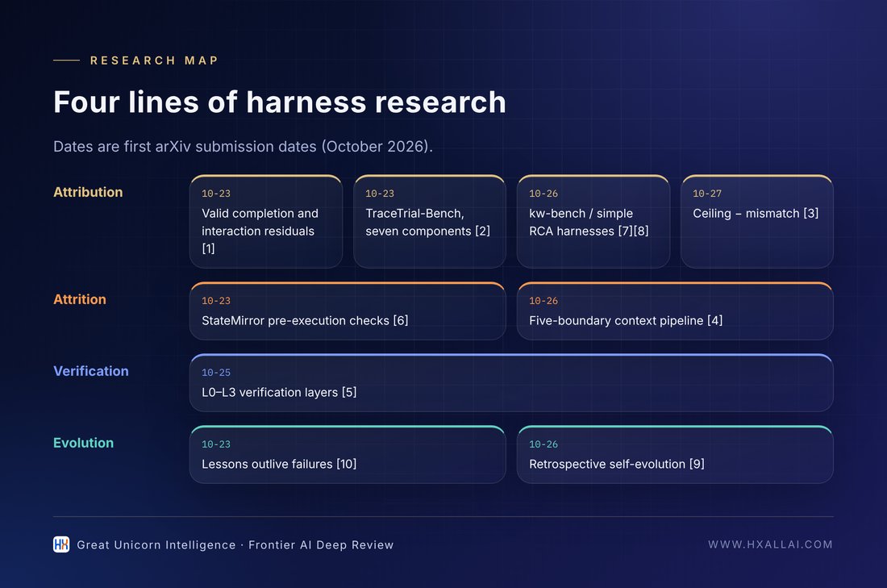Click the 'Attribution' row label
The width and height of the screenshot is (887, 588).
coord(88,193)
